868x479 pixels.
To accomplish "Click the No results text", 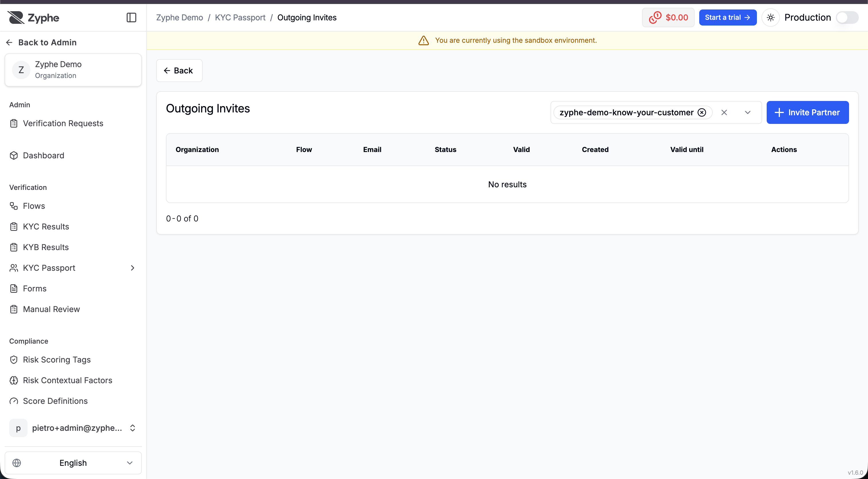I will pyautogui.click(x=507, y=184).
